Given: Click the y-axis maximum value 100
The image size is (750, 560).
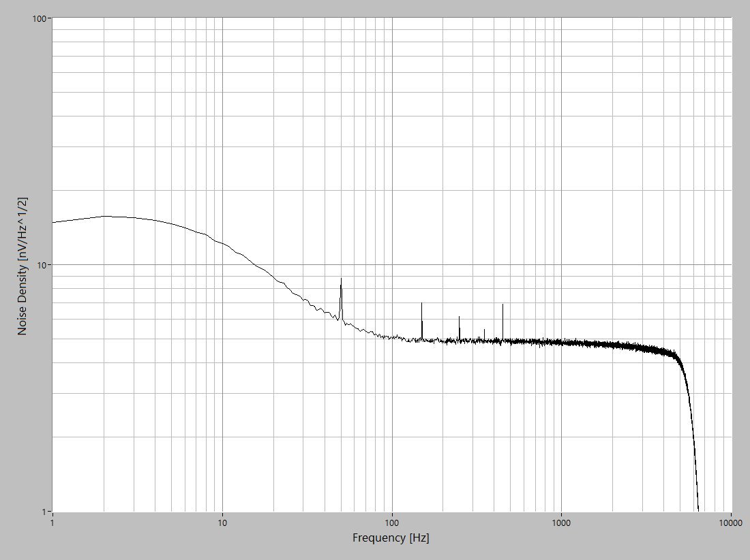Looking at the screenshot, I should (40, 18).
